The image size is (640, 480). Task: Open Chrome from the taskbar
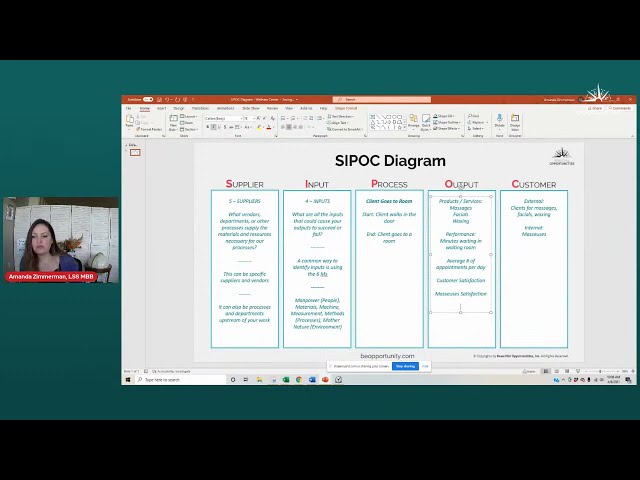pos(299,380)
